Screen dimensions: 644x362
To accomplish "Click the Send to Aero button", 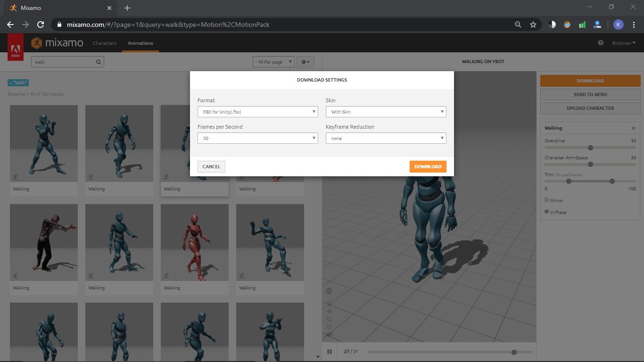I will coord(590,94).
